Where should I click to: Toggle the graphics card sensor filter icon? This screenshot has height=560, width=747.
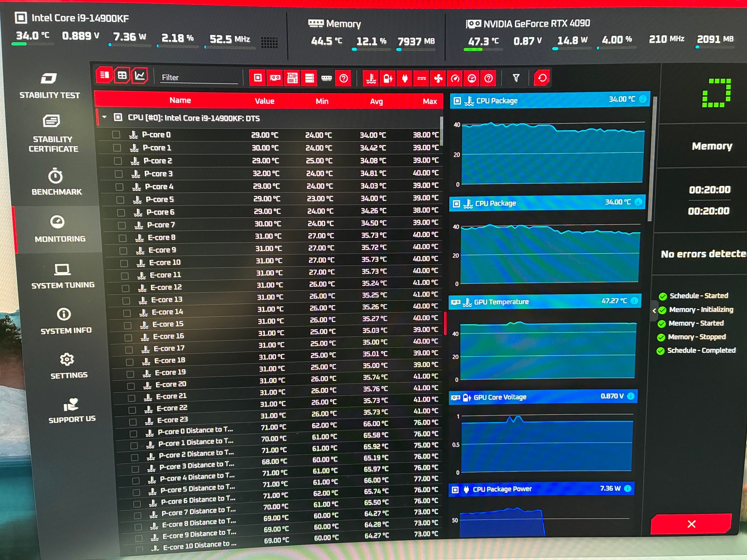pos(275,78)
